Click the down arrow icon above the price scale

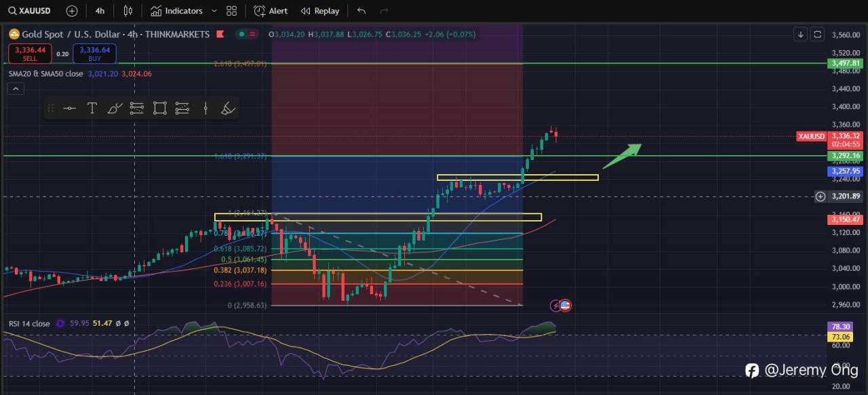coord(801,34)
